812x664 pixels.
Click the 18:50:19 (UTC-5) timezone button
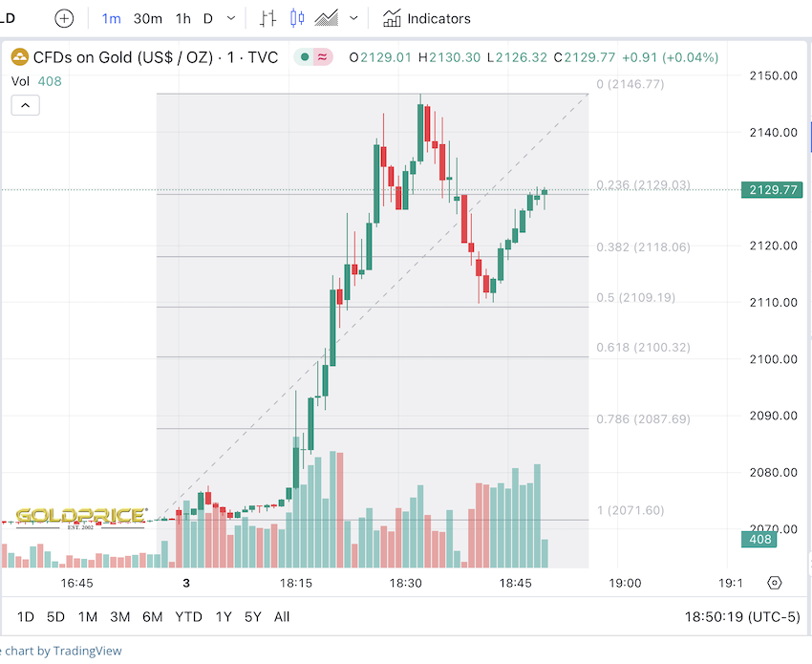click(742, 617)
